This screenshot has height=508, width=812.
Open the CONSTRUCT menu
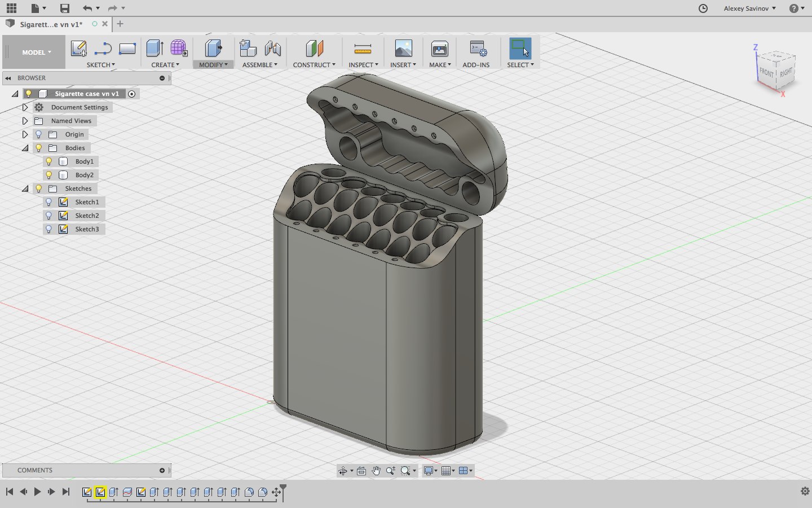coord(314,65)
